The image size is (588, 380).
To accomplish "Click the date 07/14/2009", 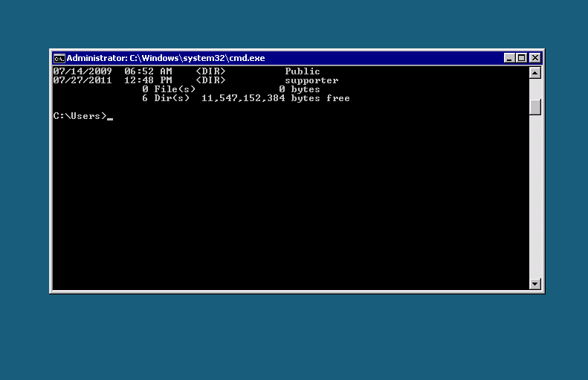I will click(x=83, y=71).
